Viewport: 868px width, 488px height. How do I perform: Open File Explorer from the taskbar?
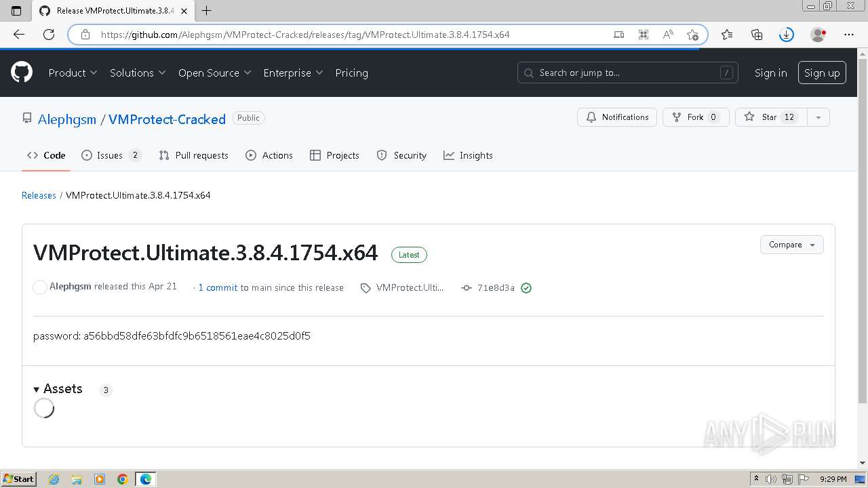click(x=77, y=479)
